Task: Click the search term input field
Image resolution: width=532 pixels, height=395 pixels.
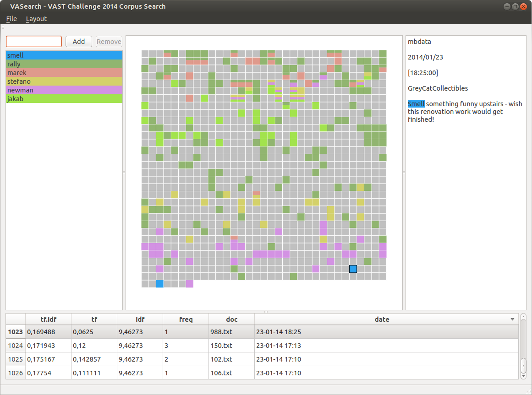Action: click(34, 41)
